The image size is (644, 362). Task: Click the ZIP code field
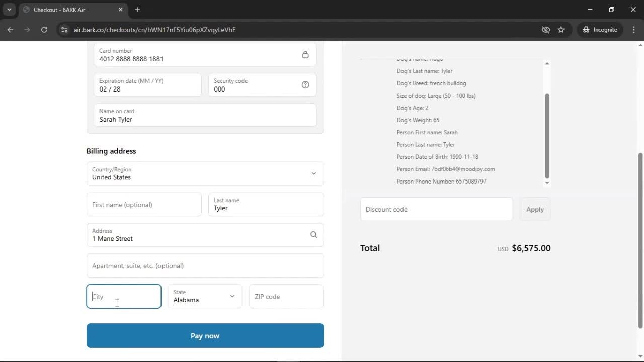[x=286, y=296]
